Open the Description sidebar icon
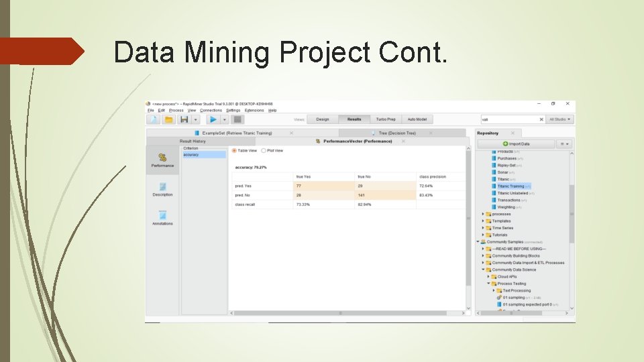 tap(162, 189)
